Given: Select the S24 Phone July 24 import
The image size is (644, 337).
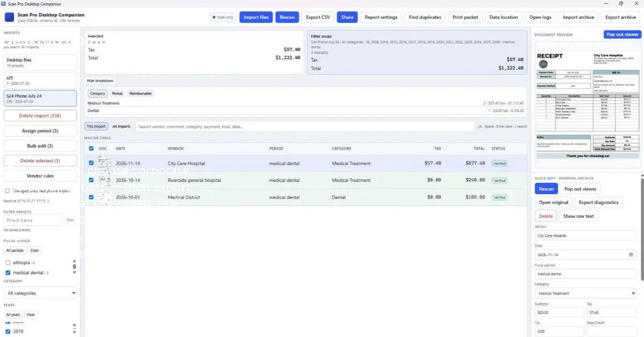Looking at the screenshot, I should point(40,98).
